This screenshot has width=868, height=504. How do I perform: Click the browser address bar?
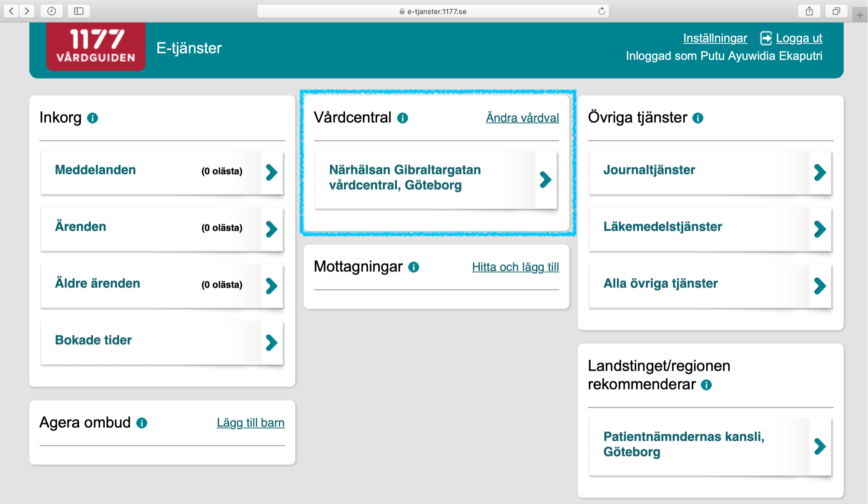[433, 11]
